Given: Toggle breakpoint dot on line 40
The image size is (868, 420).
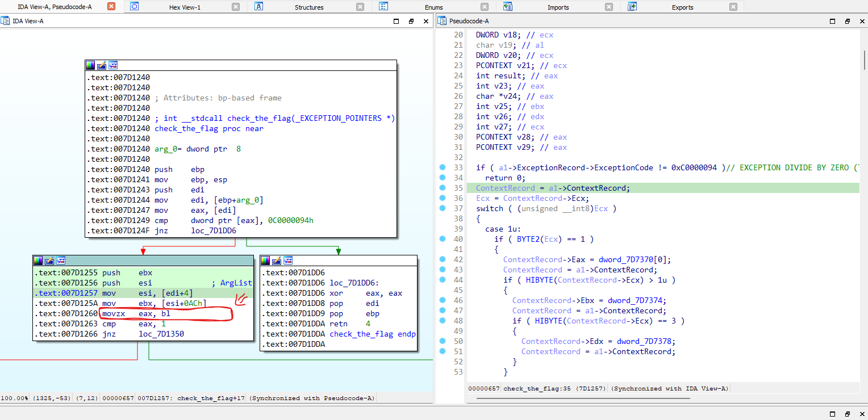Looking at the screenshot, I should click(443, 239).
